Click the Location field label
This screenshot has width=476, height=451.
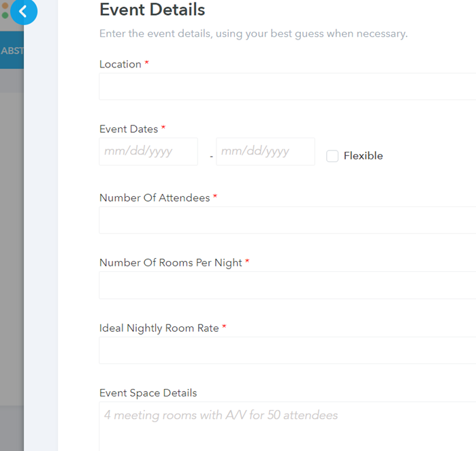(121, 64)
